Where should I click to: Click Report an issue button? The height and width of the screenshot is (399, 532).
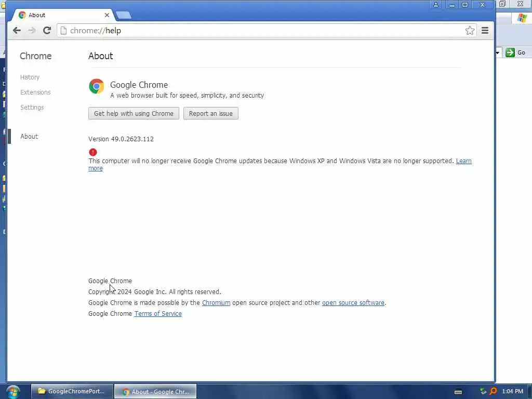pyautogui.click(x=211, y=113)
